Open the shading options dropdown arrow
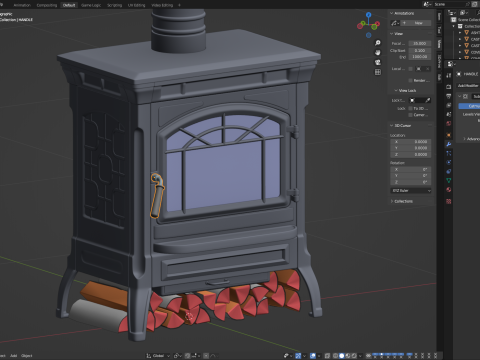The width and height of the screenshot is (480, 360). click(360, 356)
